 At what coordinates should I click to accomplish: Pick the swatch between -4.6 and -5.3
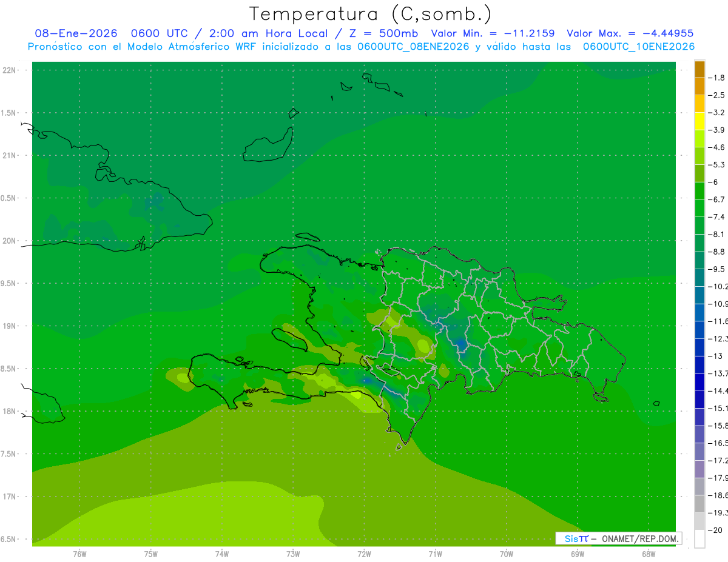point(699,156)
